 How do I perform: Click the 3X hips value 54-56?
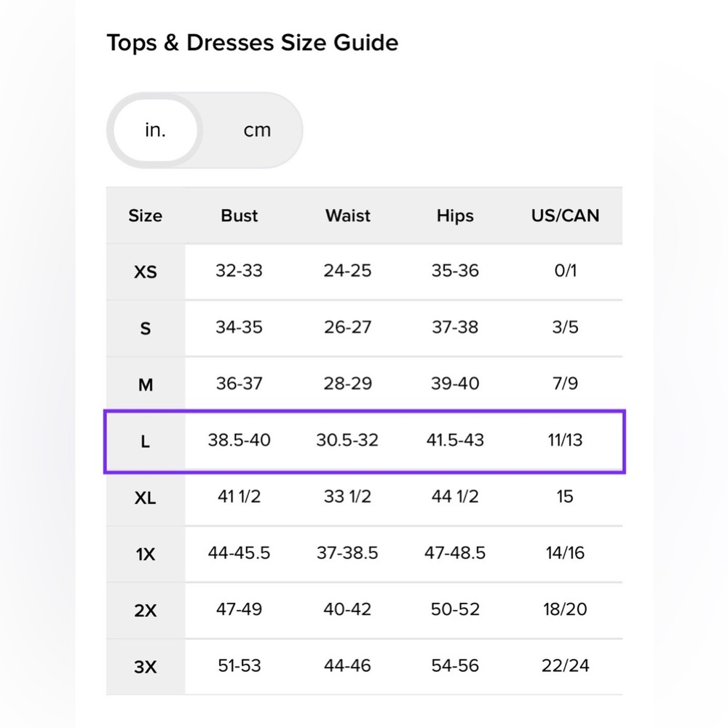(x=455, y=666)
